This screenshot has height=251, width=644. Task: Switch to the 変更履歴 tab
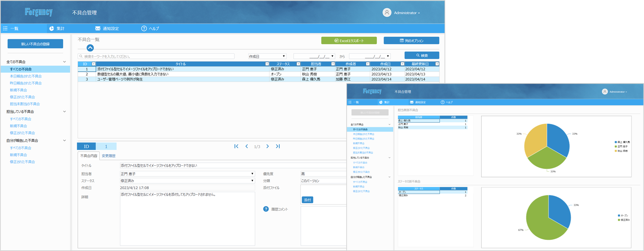(109, 156)
